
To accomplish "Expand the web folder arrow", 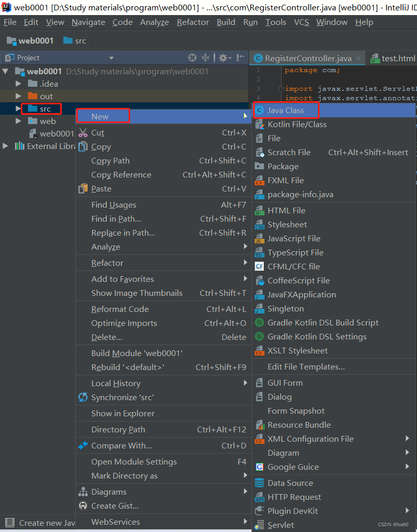I will tap(18, 121).
